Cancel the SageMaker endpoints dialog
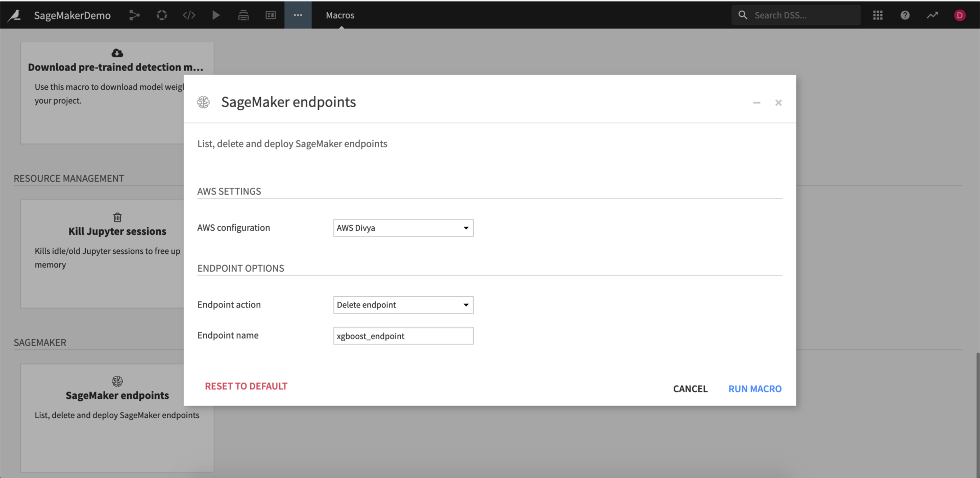Screen dimensions: 980x478 pyautogui.click(x=690, y=388)
